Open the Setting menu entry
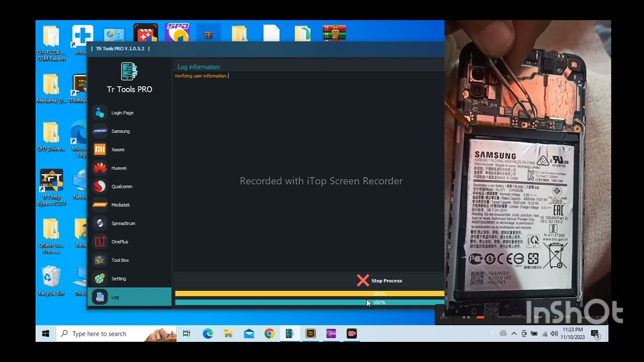The image size is (644, 362). click(x=119, y=279)
